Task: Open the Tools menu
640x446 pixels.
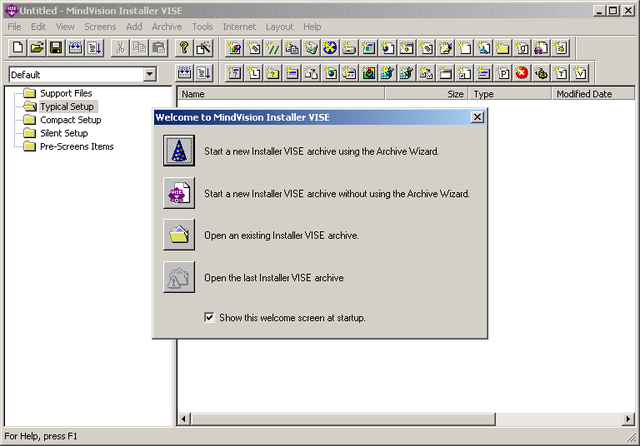Action: (x=202, y=27)
